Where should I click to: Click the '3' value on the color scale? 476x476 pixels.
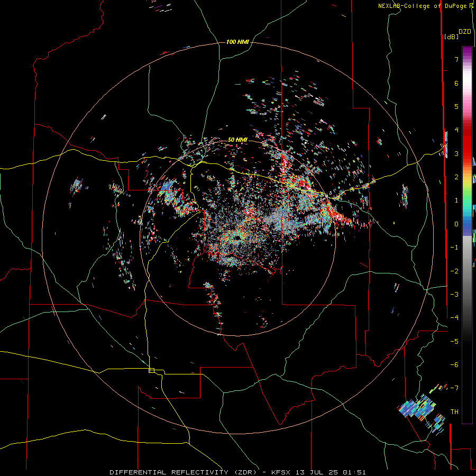click(x=456, y=153)
